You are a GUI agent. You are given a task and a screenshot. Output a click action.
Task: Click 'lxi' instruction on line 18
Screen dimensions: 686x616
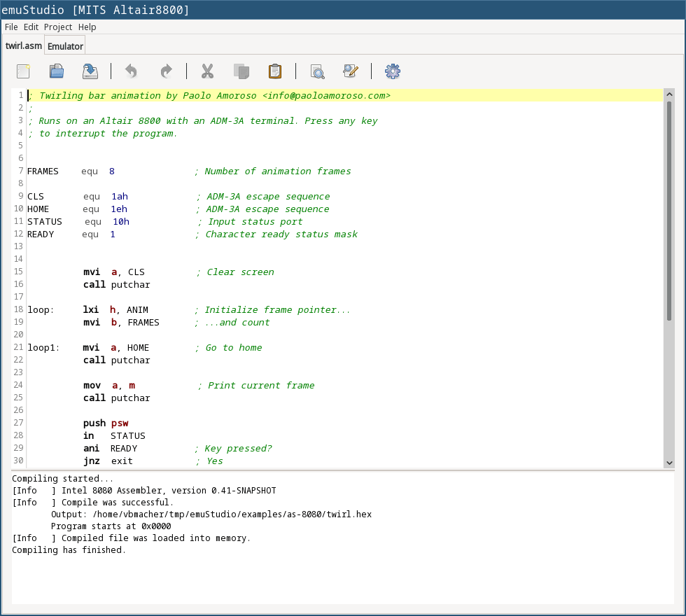(x=91, y=310)
